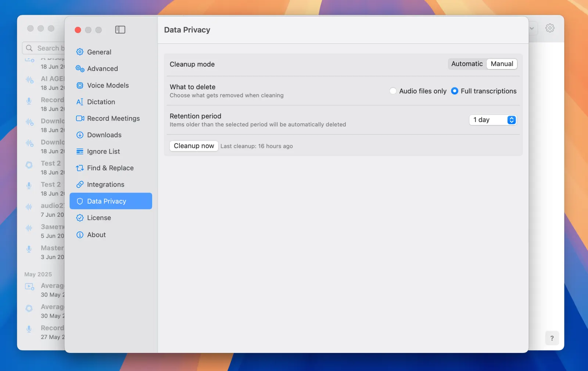Screen dimensions: 588x371
Task: Select the AI AGE 18 Jun item
Action: coord(44,83)
